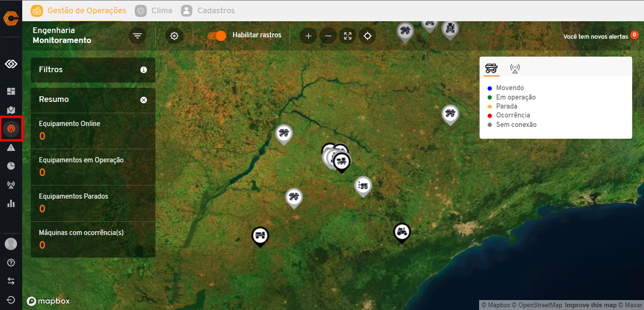Select the monitoring radar icon in sidebar
644x310 pixels.
click(x=11, y=128)
